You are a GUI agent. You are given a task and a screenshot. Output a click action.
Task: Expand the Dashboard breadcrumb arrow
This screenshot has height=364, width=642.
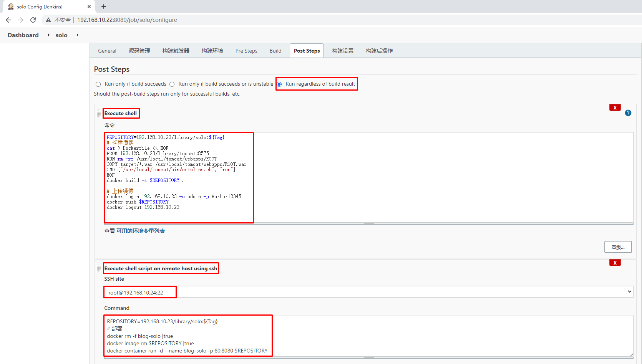48,35
